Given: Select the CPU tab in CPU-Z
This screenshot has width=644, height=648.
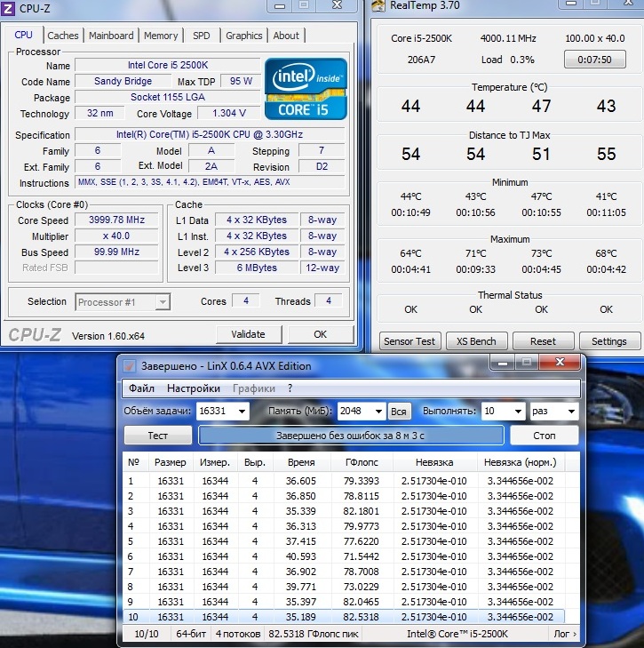Looking at the screenshot, I should 23,35.
